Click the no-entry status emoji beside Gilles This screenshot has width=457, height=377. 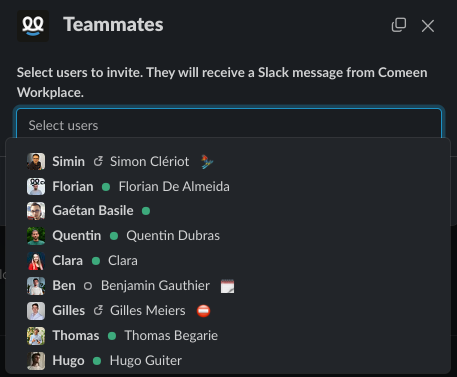[203, 311]
